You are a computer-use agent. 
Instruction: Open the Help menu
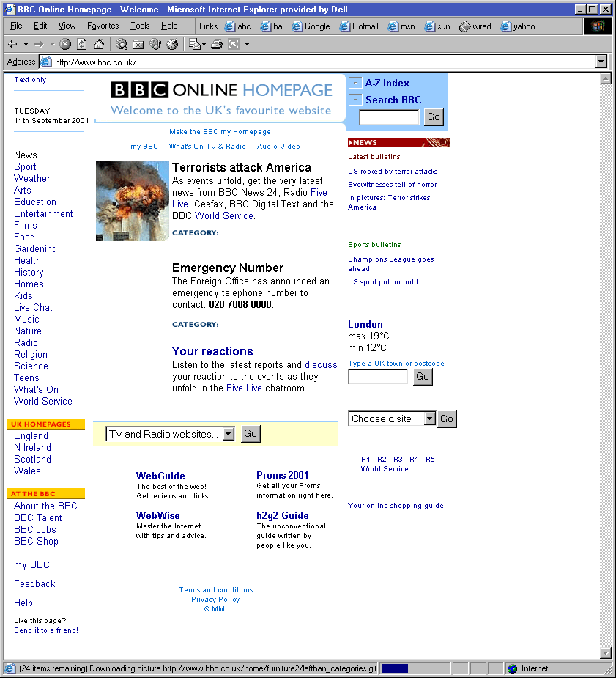point(169,26)
